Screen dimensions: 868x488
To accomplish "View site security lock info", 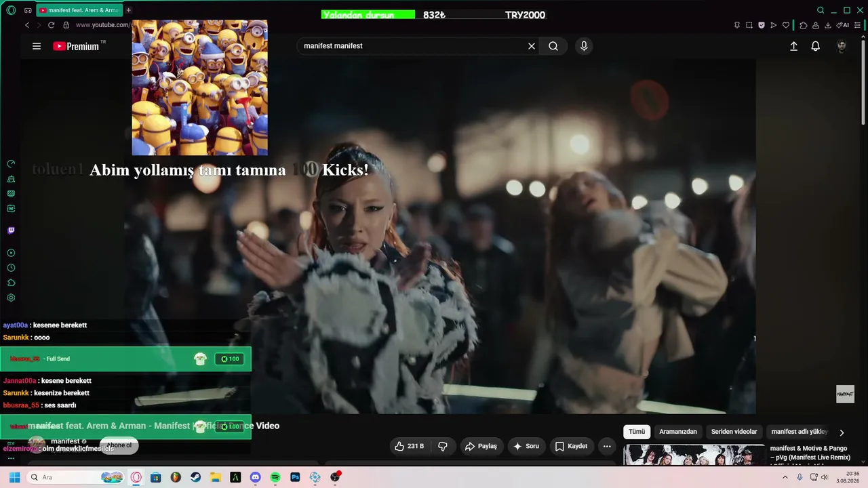I will [66, 25].
